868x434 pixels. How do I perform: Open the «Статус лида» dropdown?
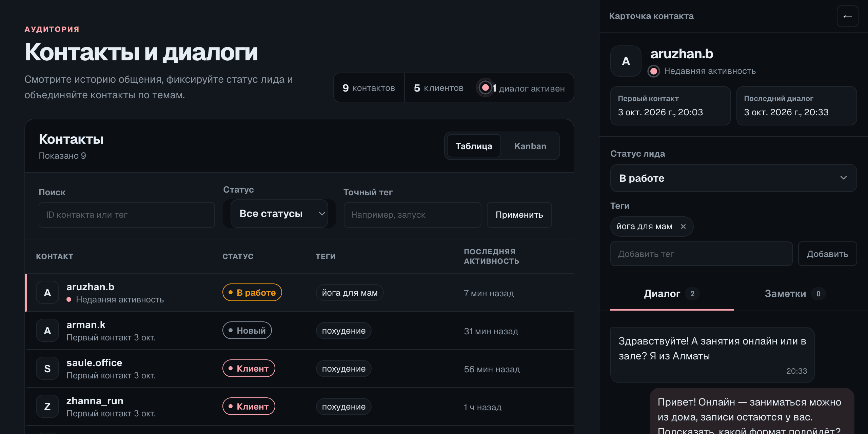click(x=733, y=178)
